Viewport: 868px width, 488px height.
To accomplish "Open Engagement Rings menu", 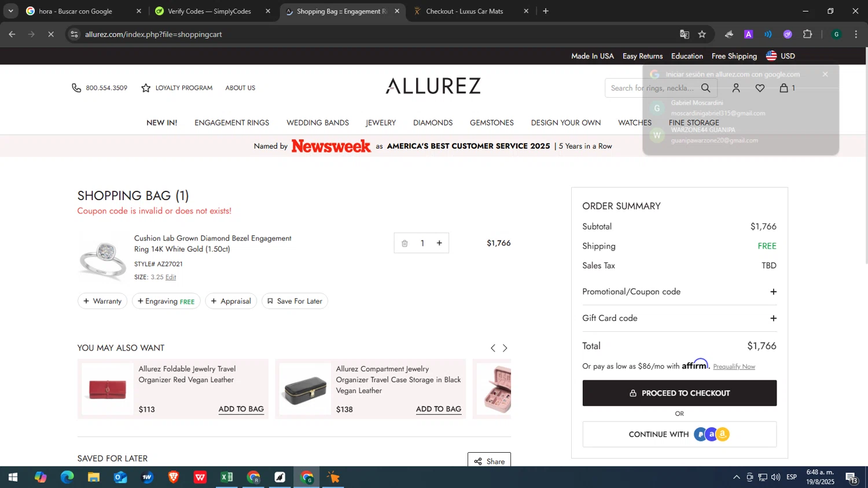I will click(x=231, y=123).
